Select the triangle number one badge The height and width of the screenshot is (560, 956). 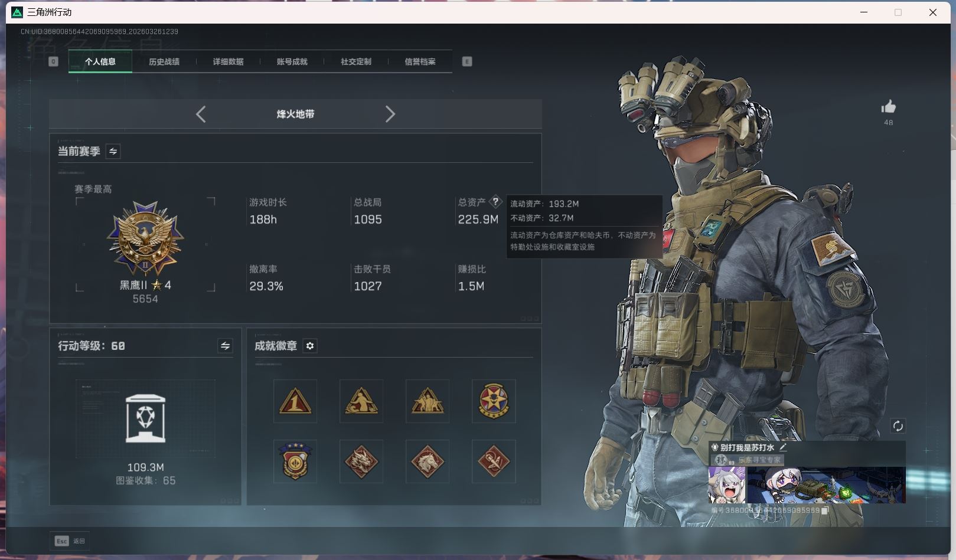[x=295, y=401]
